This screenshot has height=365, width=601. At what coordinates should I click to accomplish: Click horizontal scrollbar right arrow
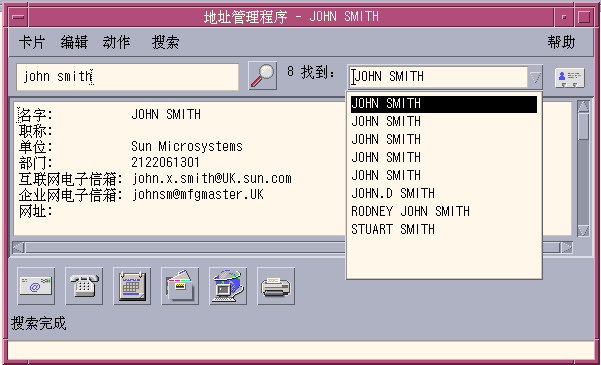[567, 248]
